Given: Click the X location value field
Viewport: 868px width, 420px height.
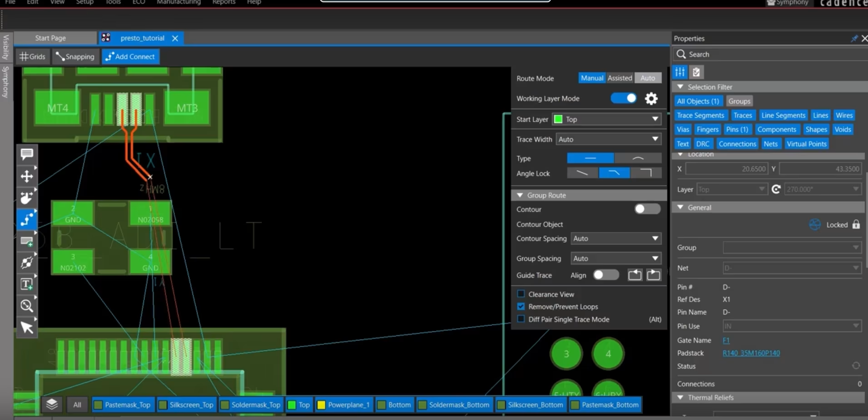Looking at the screenshot, I should click(x=727, y=169).
